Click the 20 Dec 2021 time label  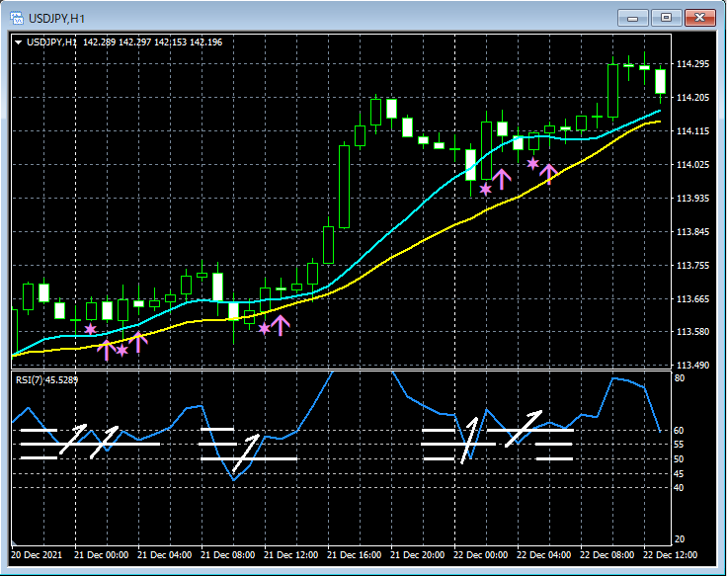[37, 555]
